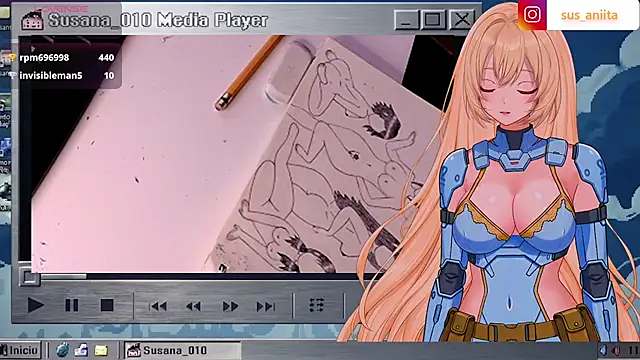Screen dimensions: 640x360
Task: Click the gold trophy icon beside rpm696998
Action: coord(12,58)
